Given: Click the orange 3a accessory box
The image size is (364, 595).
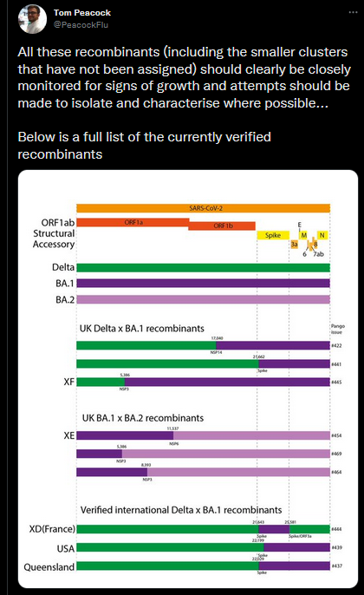Looking at the screenshot, I should pyautogui.click(x=295, y=245).
